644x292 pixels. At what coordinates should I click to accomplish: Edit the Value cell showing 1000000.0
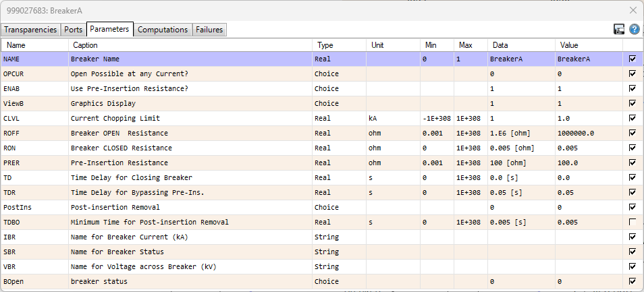coord(589,133)
